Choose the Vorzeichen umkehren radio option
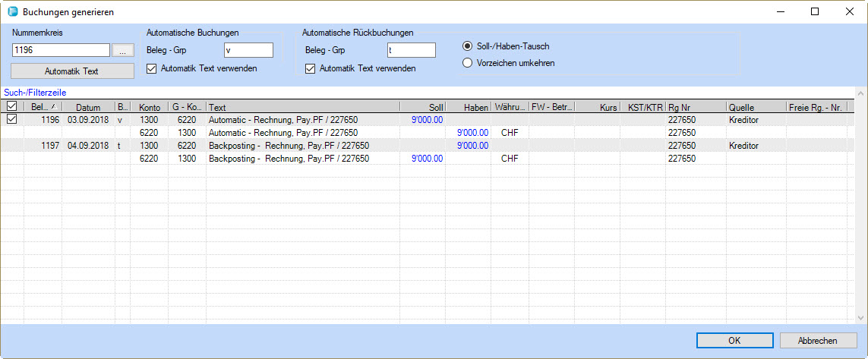The image size is (868, 359). [x=468, y=63]
